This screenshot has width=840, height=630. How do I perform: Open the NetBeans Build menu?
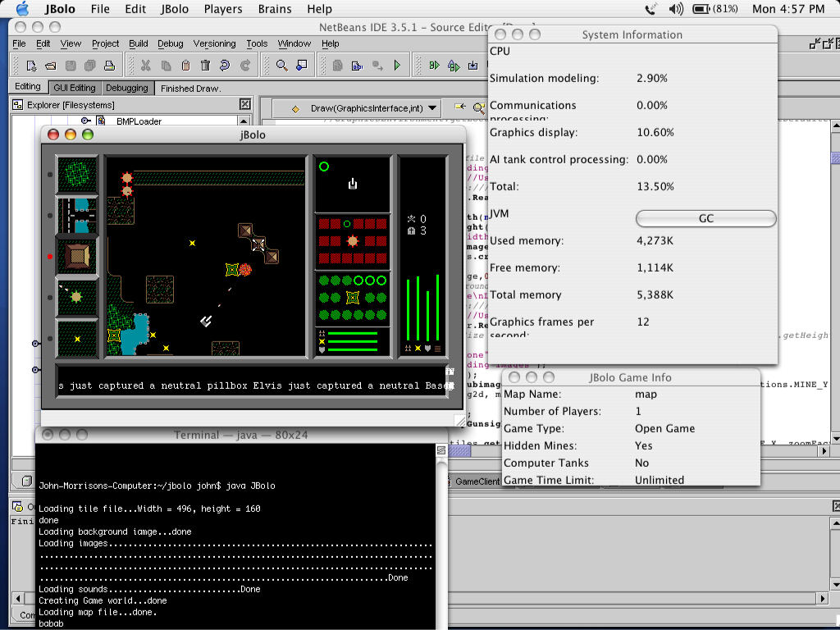click(138, 43)
